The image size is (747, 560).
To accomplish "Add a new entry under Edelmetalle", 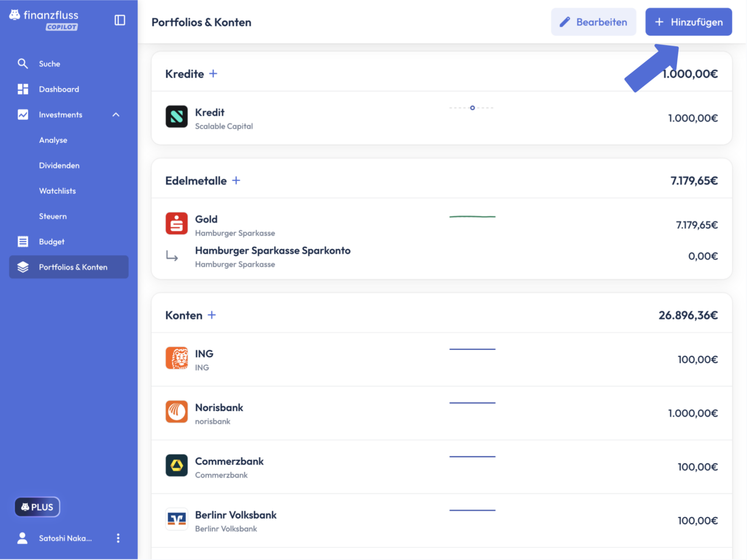I will click(x=236, y=180).
